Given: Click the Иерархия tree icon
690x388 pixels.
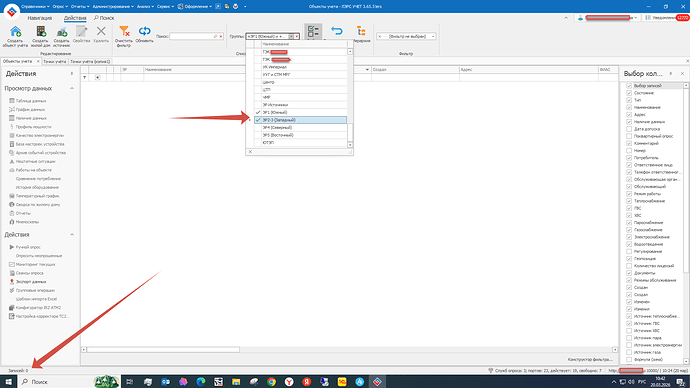Looking at the screenshot, I should tap(361, 31).
